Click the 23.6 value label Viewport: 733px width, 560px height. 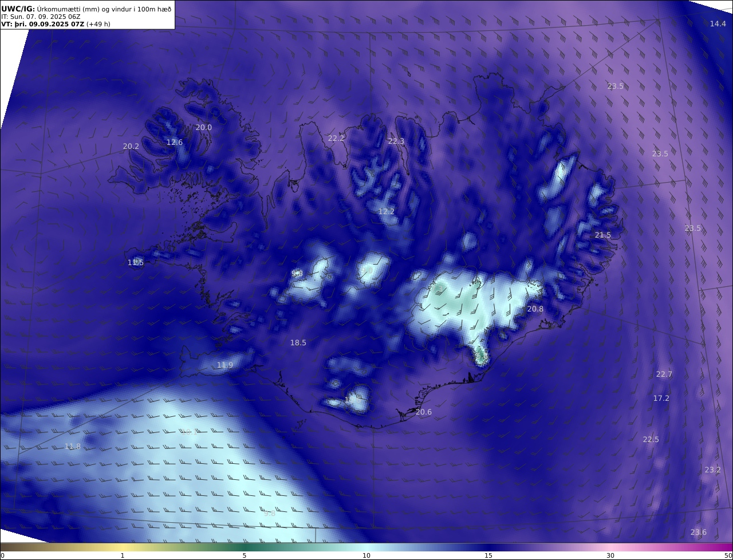point(699,532)
